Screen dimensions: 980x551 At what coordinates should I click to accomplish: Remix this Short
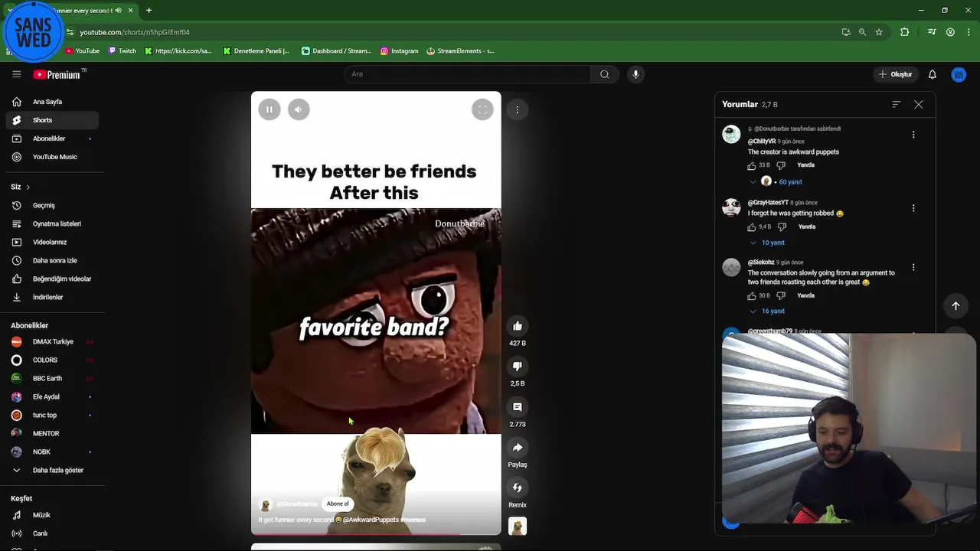518,487
